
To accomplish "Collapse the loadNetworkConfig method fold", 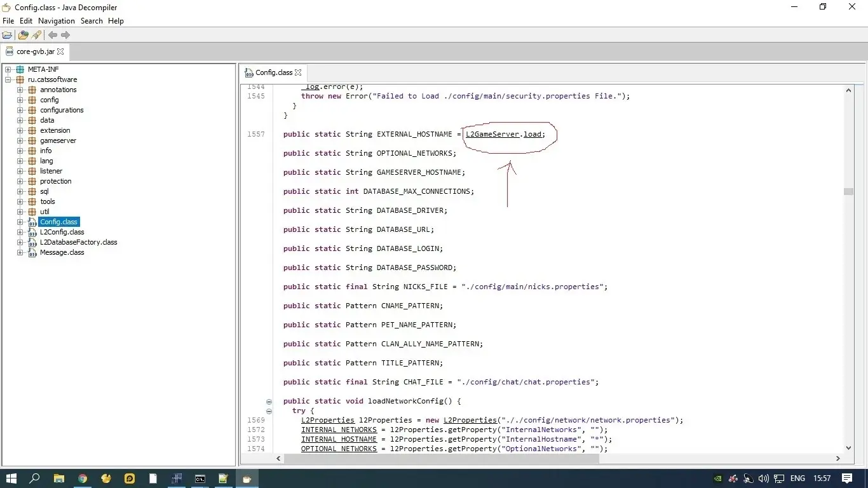I will (269, 402).
